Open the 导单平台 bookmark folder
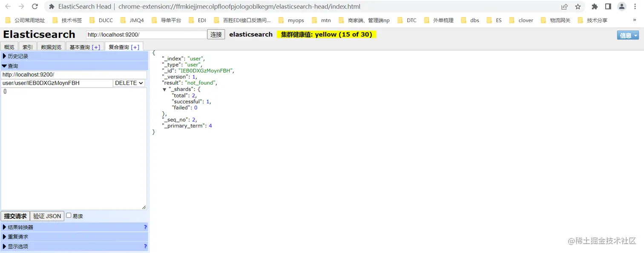The height and width of the screenshot is (253, 644). [x=167, y=20]
